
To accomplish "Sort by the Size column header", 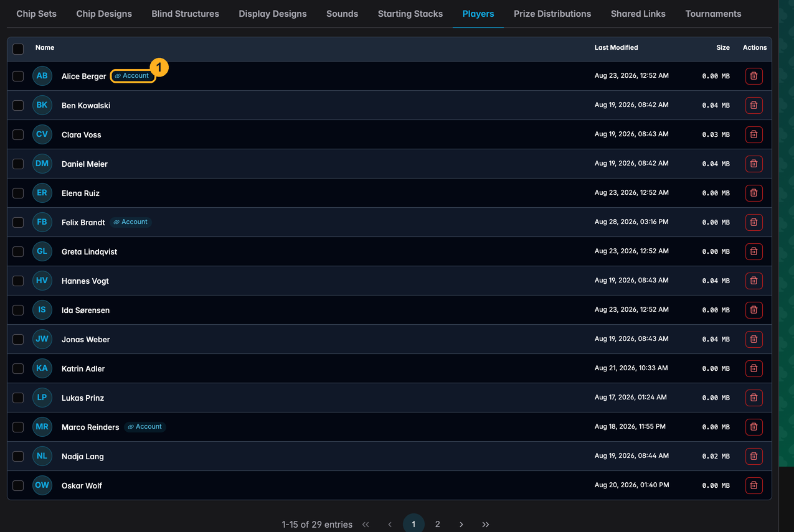I will point(723,47).
